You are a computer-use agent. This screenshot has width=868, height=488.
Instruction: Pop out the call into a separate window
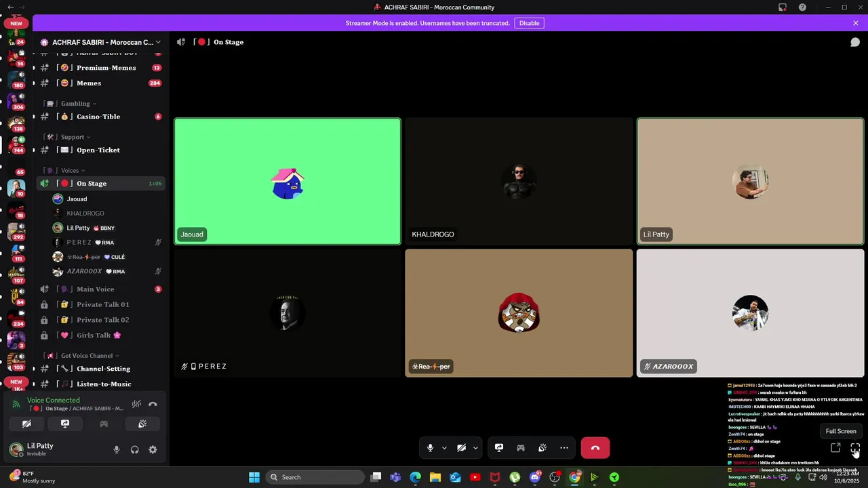tap(835, 448)
